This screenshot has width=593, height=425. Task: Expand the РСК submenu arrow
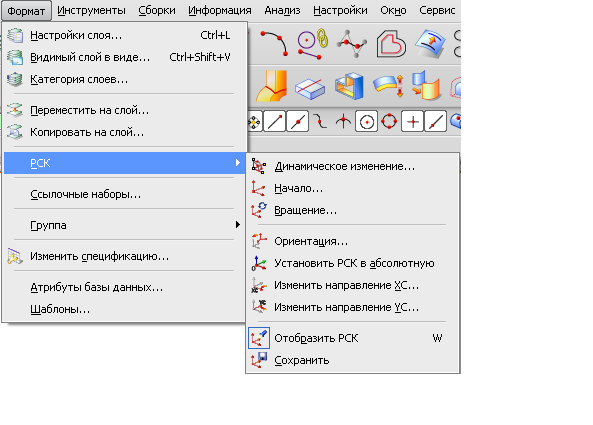238,163
